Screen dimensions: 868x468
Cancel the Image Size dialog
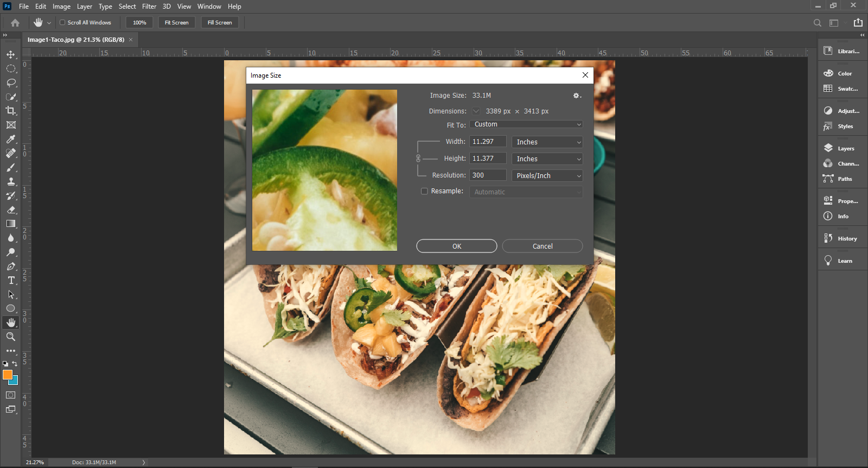pyautogui.click(x=542, y=246)
